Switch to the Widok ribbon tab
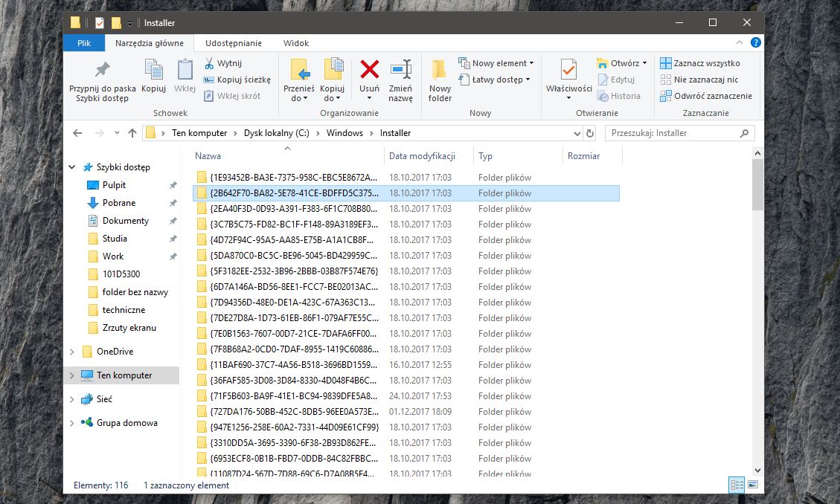Screen dimensions: 840x504 pyautogui.click(x=295, y=42)
